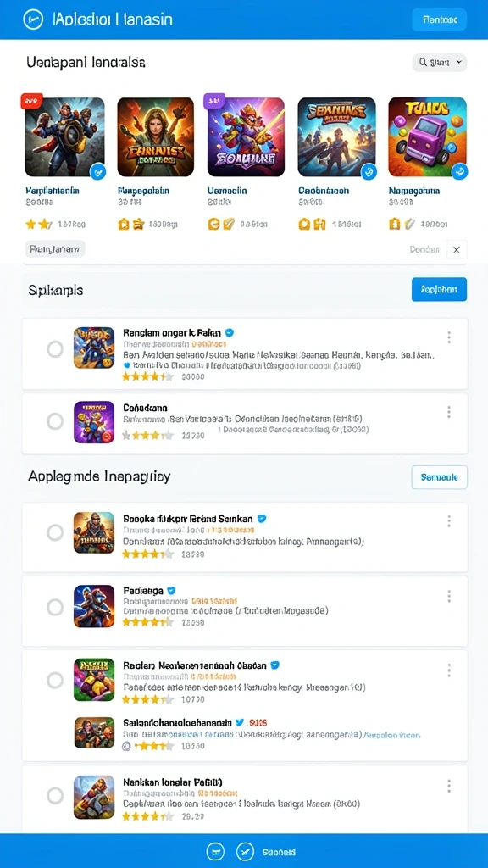Open the purple truck game thumbnail
The width and height of the screenshot is (488, 868).
[427, 136]
